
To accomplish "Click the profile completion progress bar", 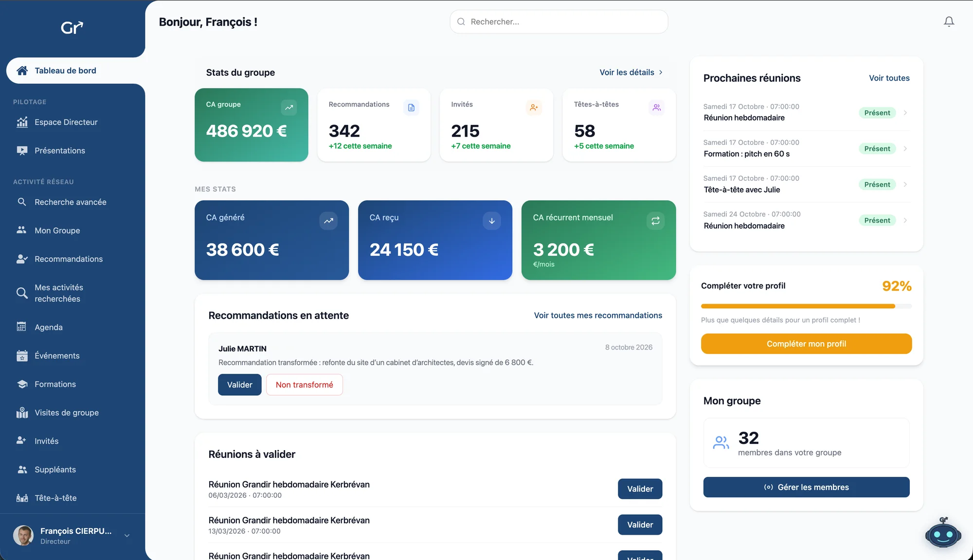I will (x=807, y=306).
